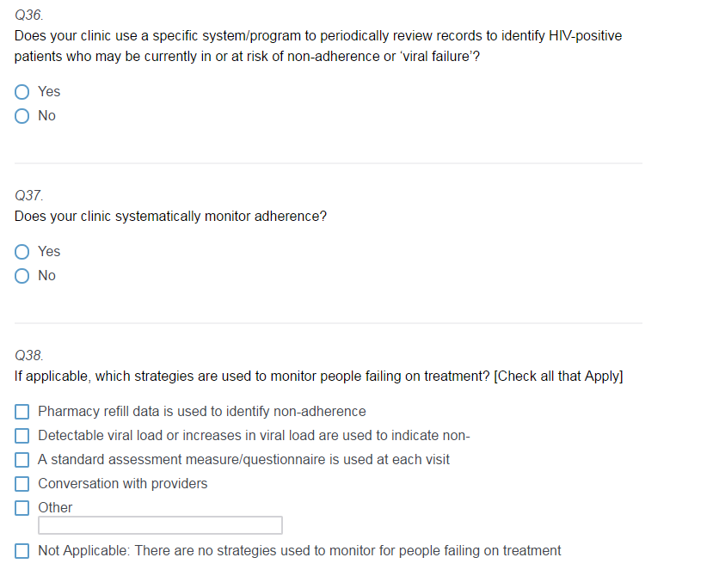Click the Q36. question number label

(29, 15)
